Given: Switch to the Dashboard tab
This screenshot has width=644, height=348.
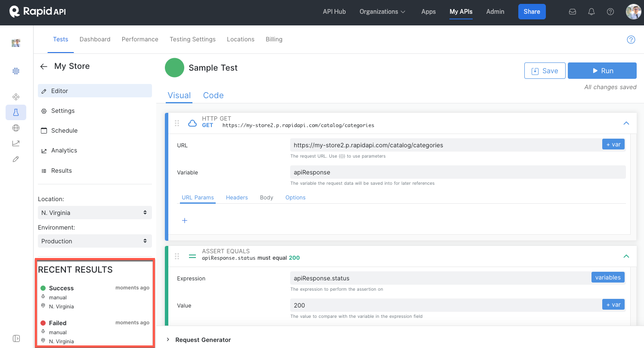Looking at the screenshot, I should [x=95, y=39].
